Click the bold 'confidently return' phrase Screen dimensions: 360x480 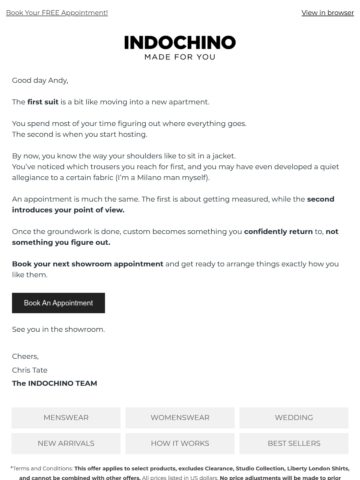[x=278, y=232]
